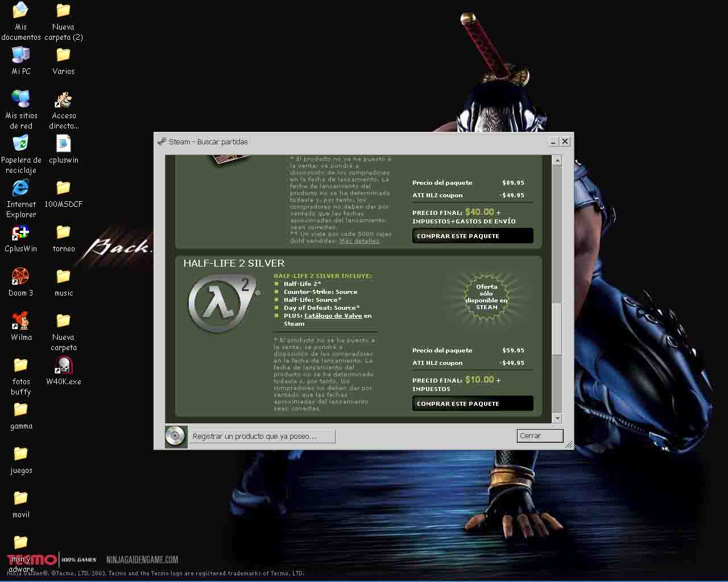Open the Más detalles link

[359, 241]
